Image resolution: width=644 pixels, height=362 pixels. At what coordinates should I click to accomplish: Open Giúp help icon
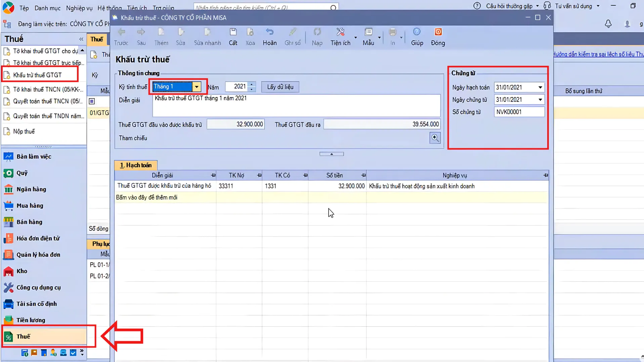(417, 32)
